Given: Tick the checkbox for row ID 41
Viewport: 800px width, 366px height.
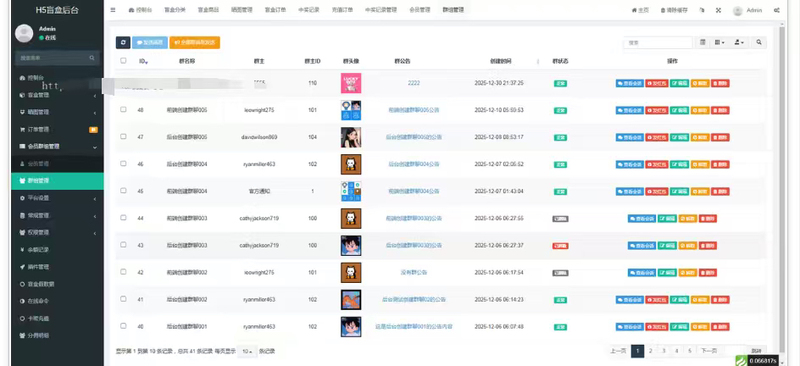Looking at the screenshot, I should pos(123,299).
